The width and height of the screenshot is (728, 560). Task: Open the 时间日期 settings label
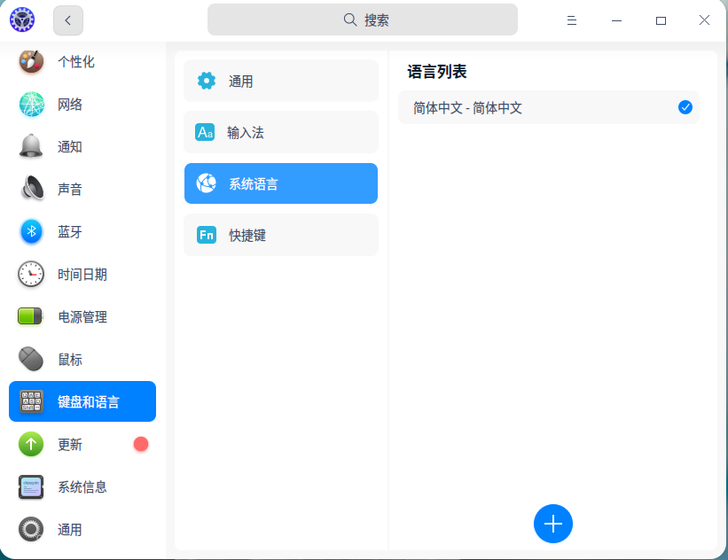(82, 274)
